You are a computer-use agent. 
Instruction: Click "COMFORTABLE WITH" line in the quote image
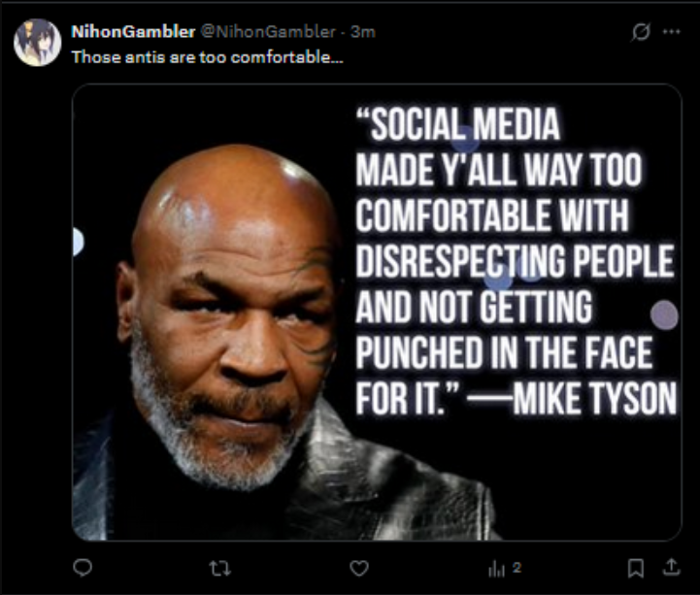tap(491, 215)
